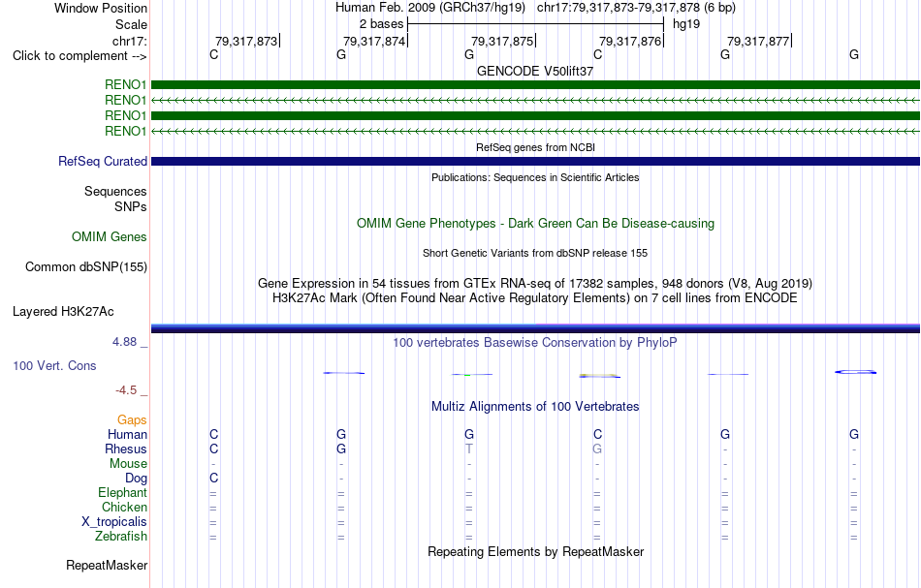
Task: Open '100 vertebrates Basewise Conservation by PhyloP' title
Action: click(x=535, y=342)
